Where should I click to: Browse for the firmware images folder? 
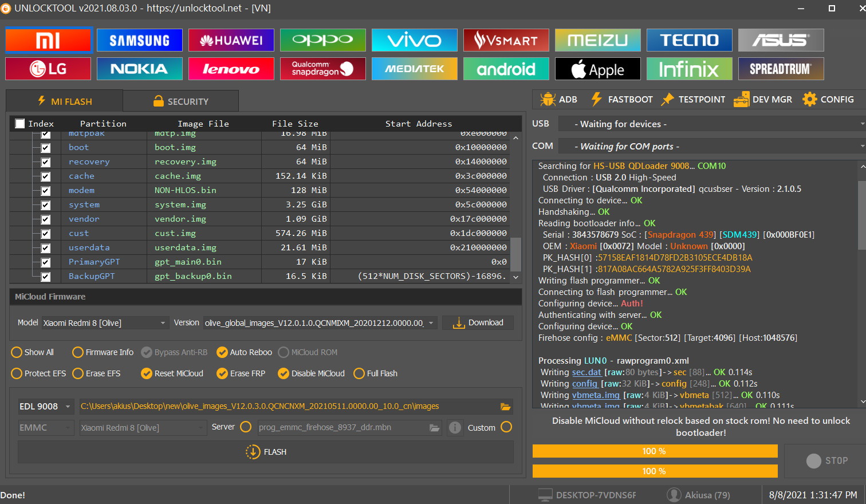click(505, 406)
